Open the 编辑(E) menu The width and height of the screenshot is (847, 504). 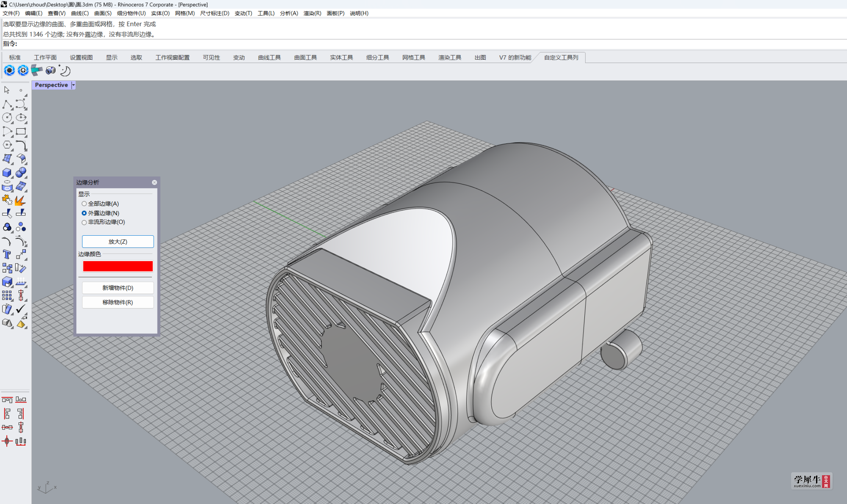point(33,13)
